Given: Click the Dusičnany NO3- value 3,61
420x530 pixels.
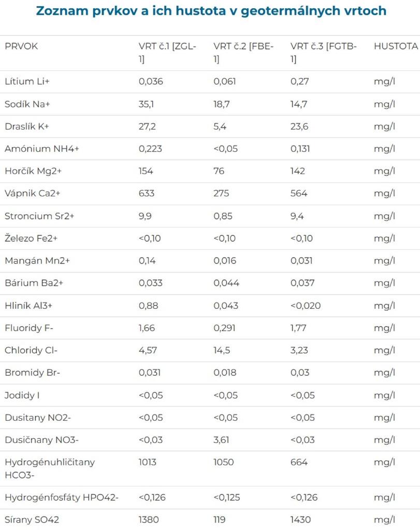Looking at the screenshot, I should tap(221, 440).
